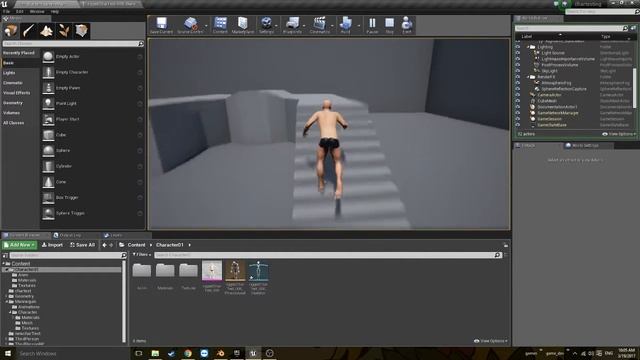640x360 pixels.
Task: Select Player Start in the Place list
Action: 93,119
